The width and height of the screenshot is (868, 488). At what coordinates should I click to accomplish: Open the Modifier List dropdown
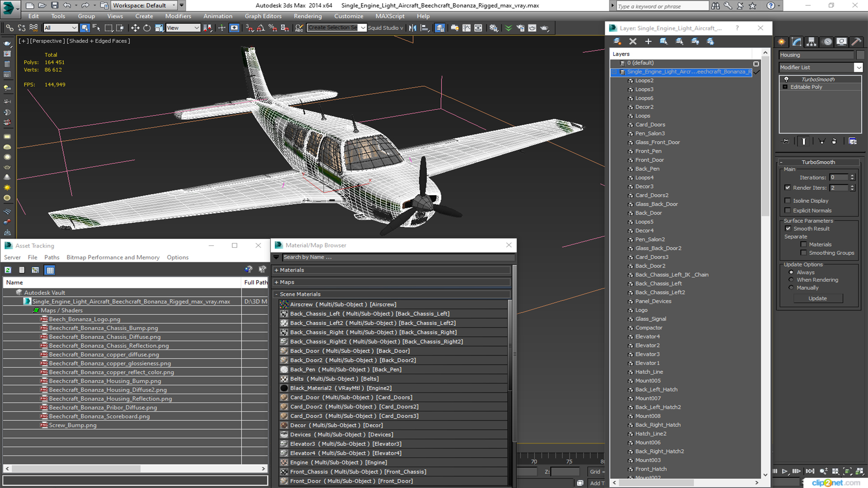pos(858,67)
